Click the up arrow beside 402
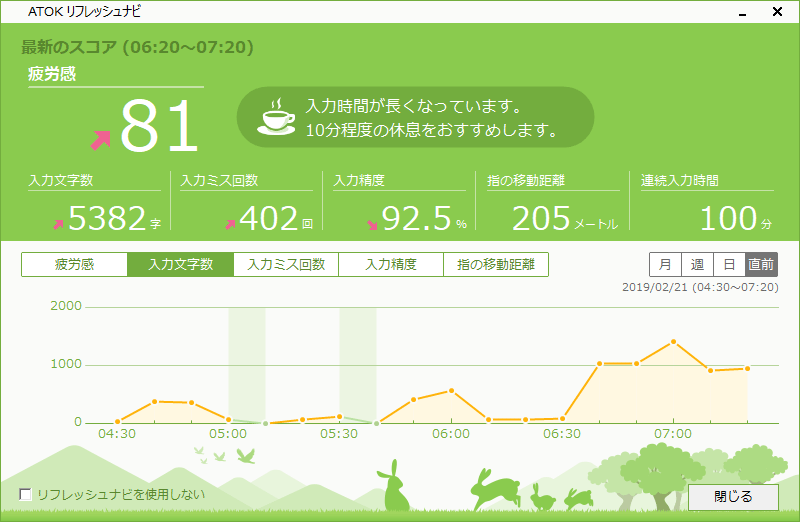This screenshot has width=800, height=522. point(231,224)
